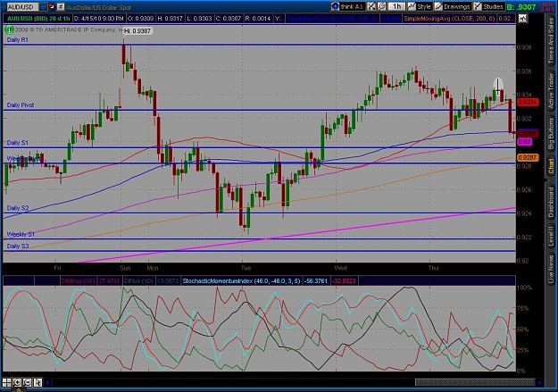558x392 pixels.
Task: Open the Drawings menu
Action: click(x=453, y=6)
